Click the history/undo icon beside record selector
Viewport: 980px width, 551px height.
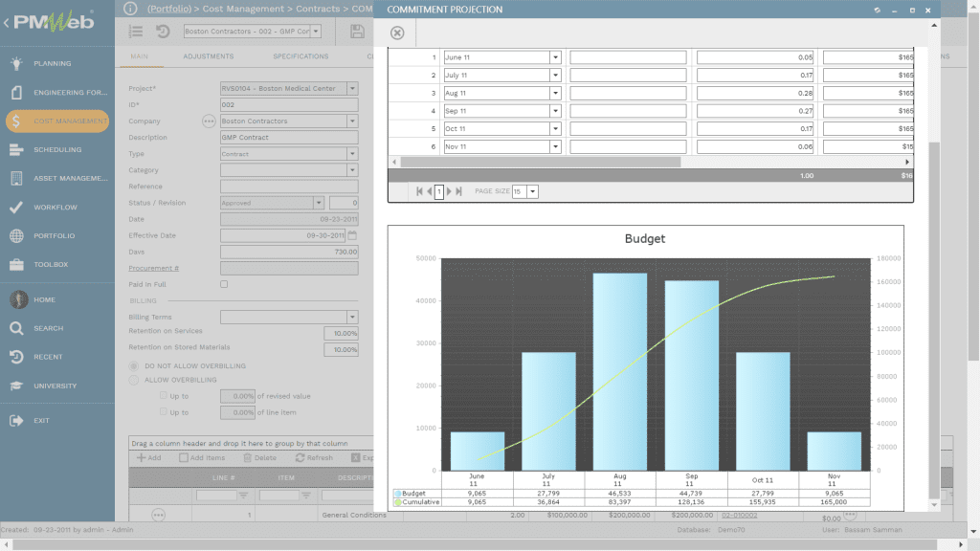[163, 32]
